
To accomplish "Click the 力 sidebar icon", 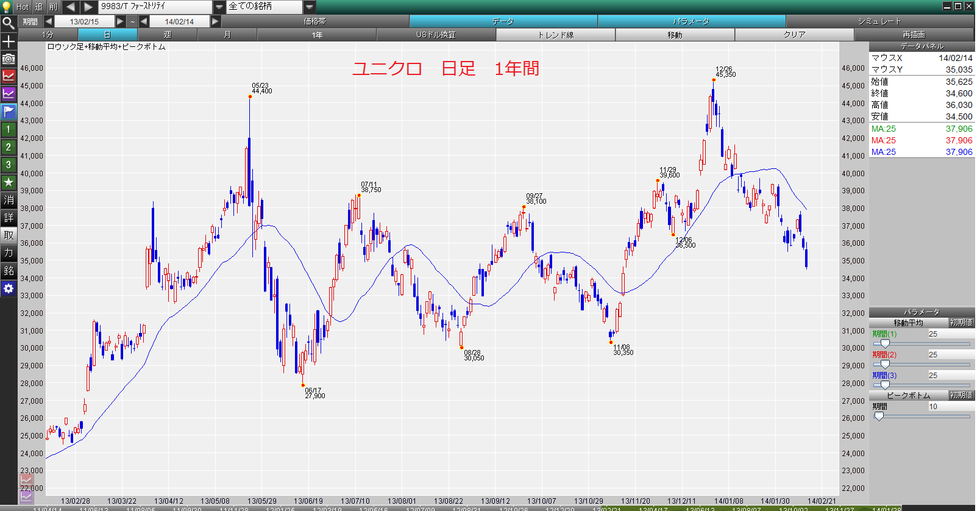I will [9, 253].
